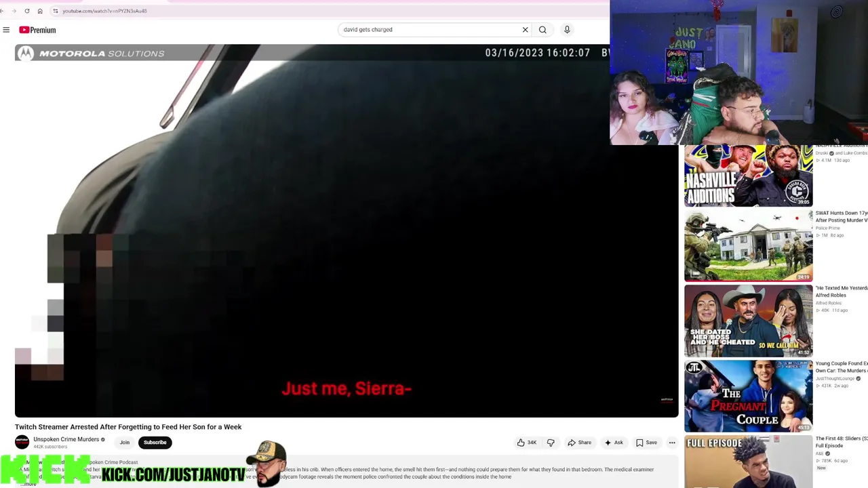Visit the Police Prime channel name
The image size is (868, 488).
[827, 228]
